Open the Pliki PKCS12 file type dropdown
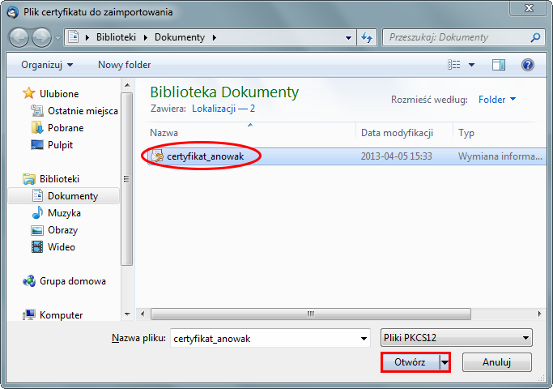This screenshot has height=389, width=553. (456, 338)
